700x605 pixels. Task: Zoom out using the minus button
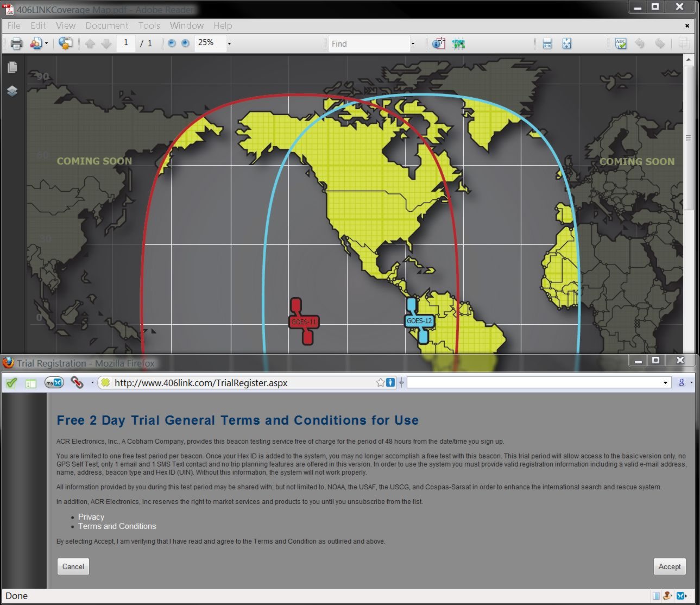172,43
